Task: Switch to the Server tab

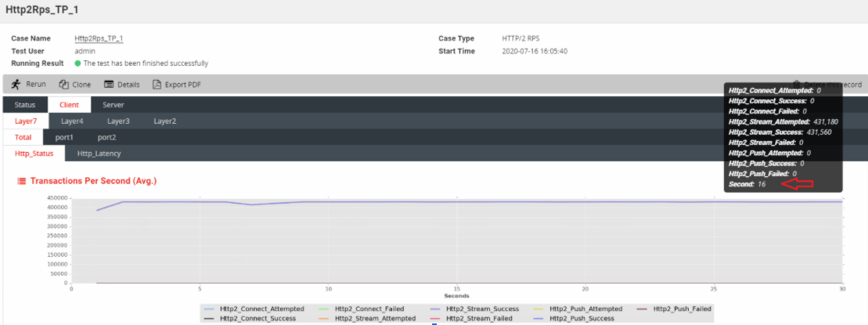Action: [x=113, y=105]
